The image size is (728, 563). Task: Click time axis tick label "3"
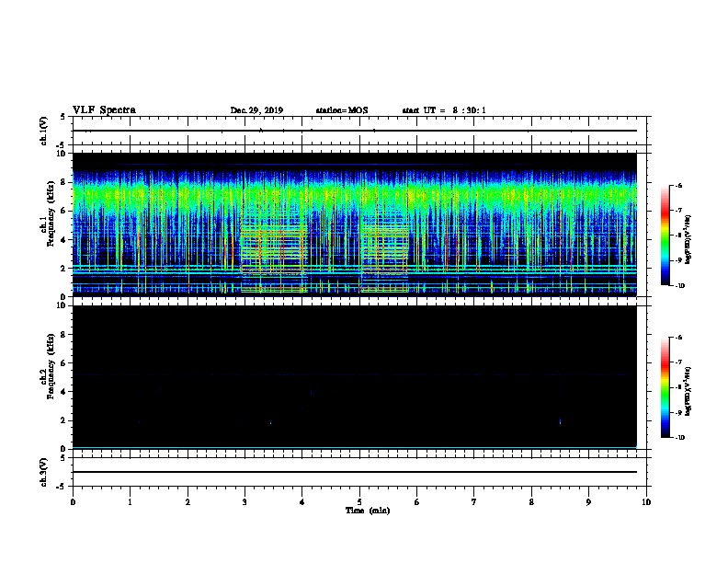[245, 502]
